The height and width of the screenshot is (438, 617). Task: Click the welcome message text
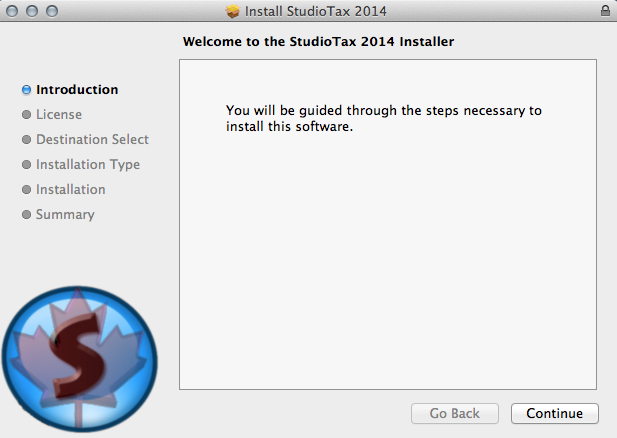[x=384, y=118]
